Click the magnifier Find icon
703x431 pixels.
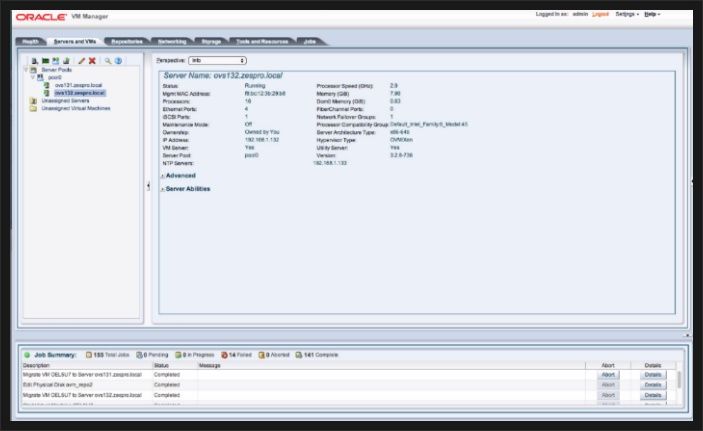(108, 61)
